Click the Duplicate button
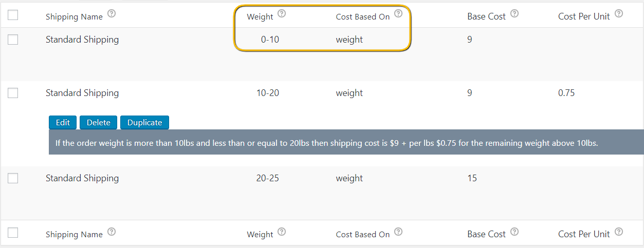 click(x=144, y=122)
